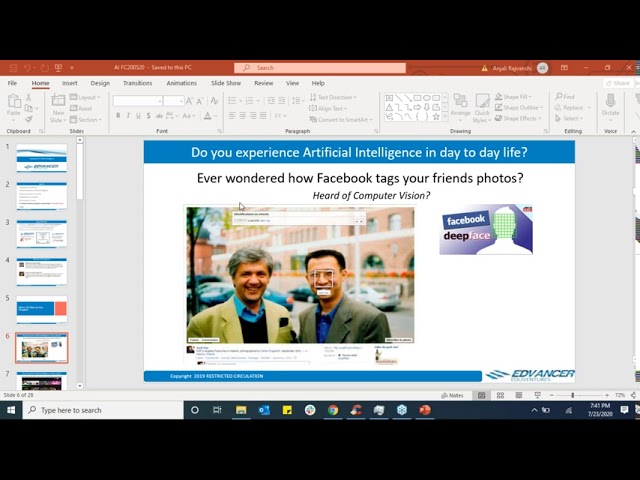Toggle Italic text formatting
Screen dimensions: 640x480
[x=129, y=116]
